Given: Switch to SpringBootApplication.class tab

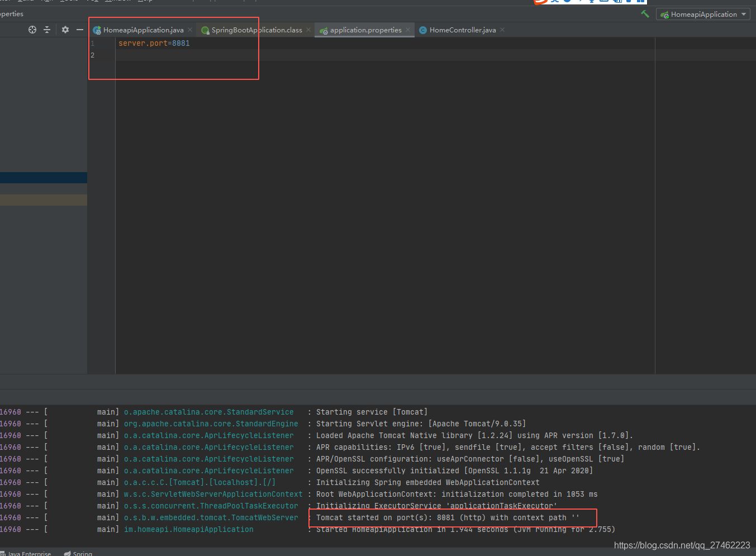Looking at the screenshot, I should pos(256,30).
